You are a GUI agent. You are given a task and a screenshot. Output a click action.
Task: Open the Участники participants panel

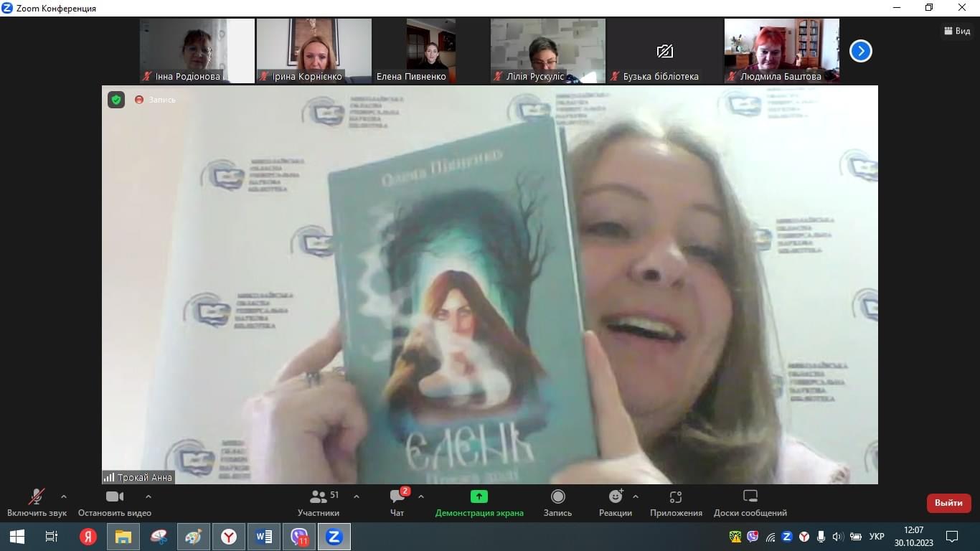point(319,502)
